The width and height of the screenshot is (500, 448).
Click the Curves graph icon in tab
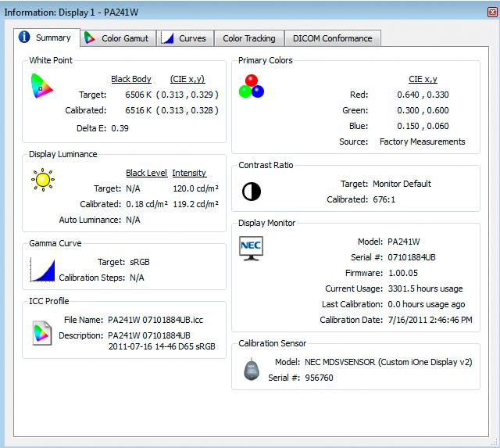[167, 38]
